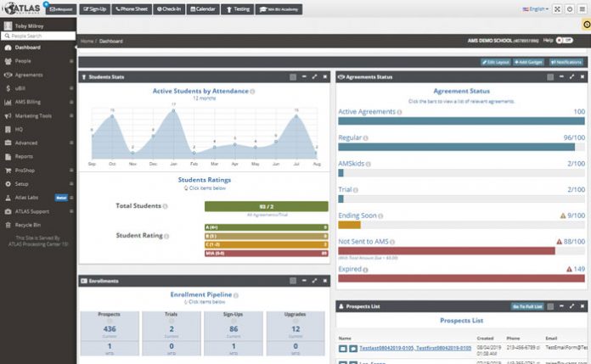Viewport: 591px width, 364px height.
Task: Check the Students Stats gadget gray checkbox
Action: click(291, 76)
